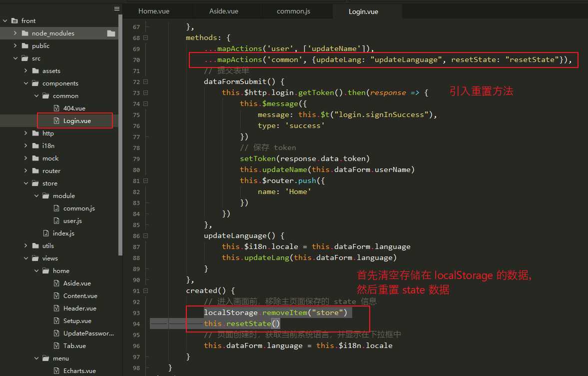Open 404.vue in the file tree
This screenshot has width=588, height=376.
(74, 108)
